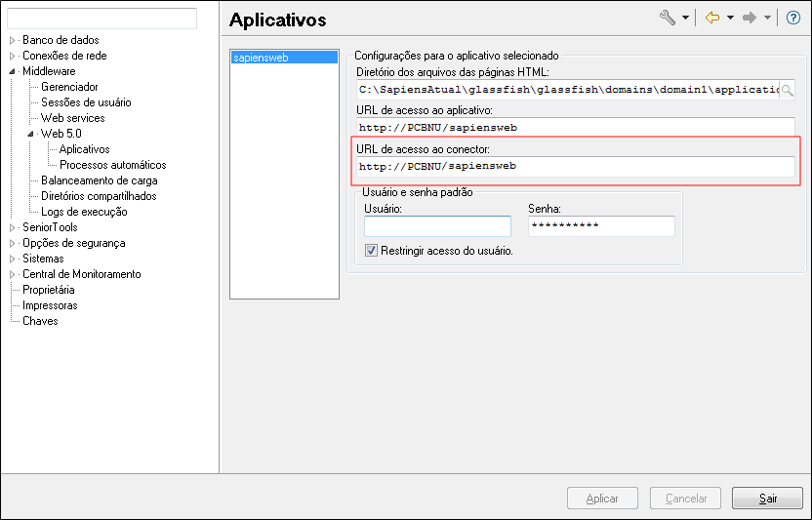Click the yellow back arrow icon
This screenshot has width=812, height=520.
(712, 18)
